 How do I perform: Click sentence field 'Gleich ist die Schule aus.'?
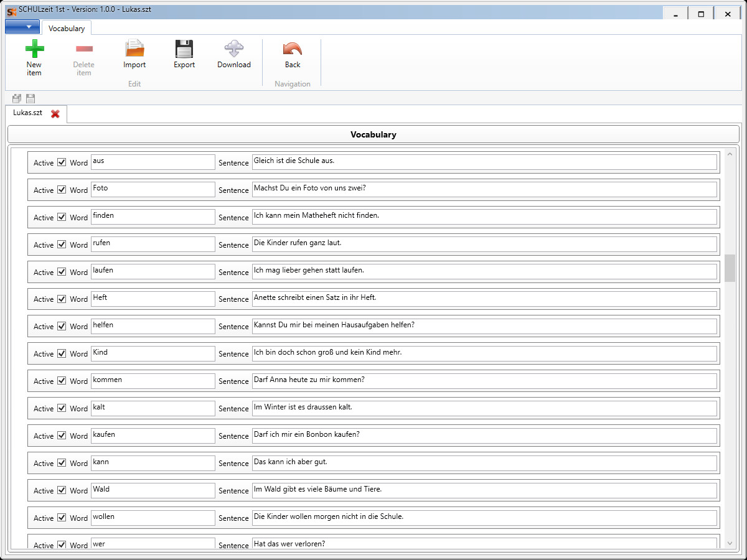point(484,162)
